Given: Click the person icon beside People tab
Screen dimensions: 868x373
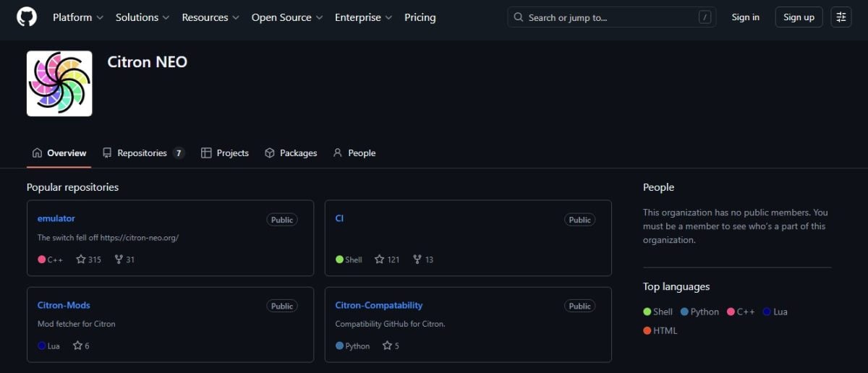Looking at the screenshot, I should coord(337,153).
